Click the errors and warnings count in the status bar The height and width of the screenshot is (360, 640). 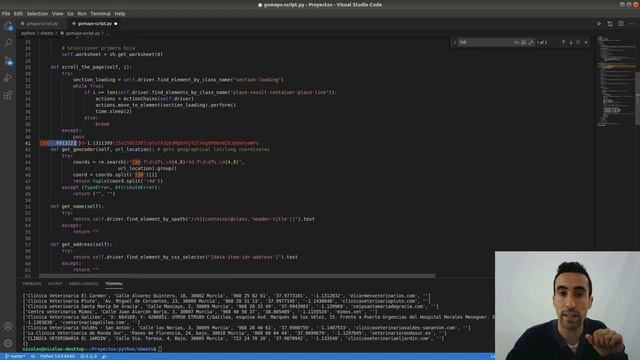(x=89, y=356)
